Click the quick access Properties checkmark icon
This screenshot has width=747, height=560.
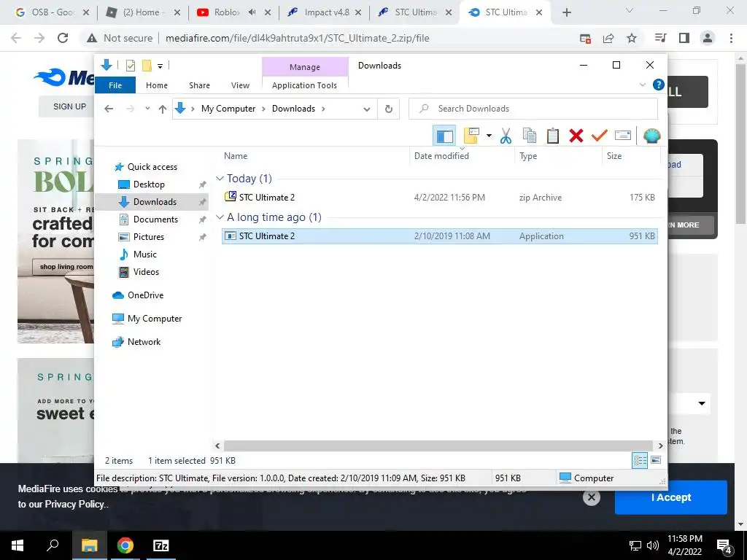[x=130, y=66]
